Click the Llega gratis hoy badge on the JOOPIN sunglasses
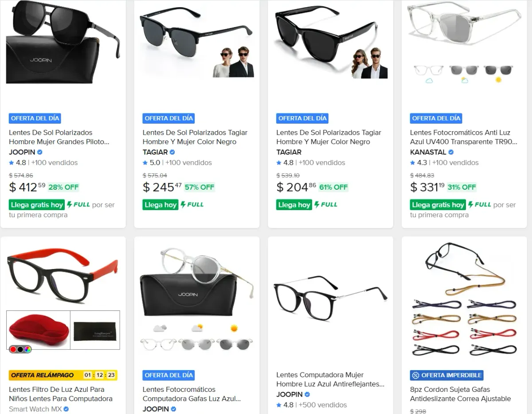 tap(37, 205)
